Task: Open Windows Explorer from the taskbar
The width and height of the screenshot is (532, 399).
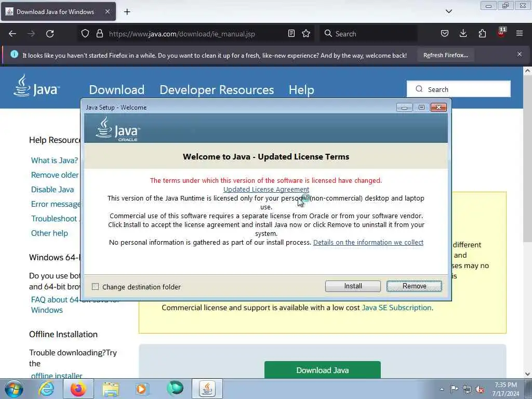Action: [111, 389]
